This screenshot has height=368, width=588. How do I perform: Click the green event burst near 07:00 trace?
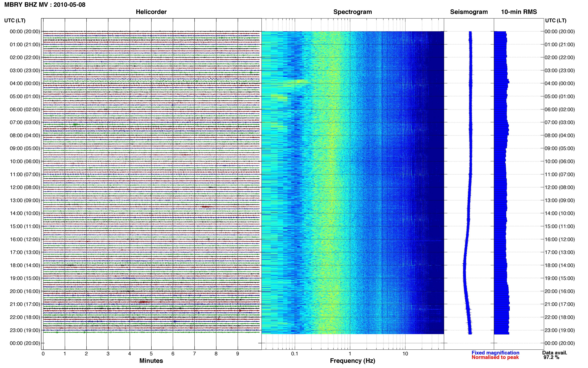76,124
